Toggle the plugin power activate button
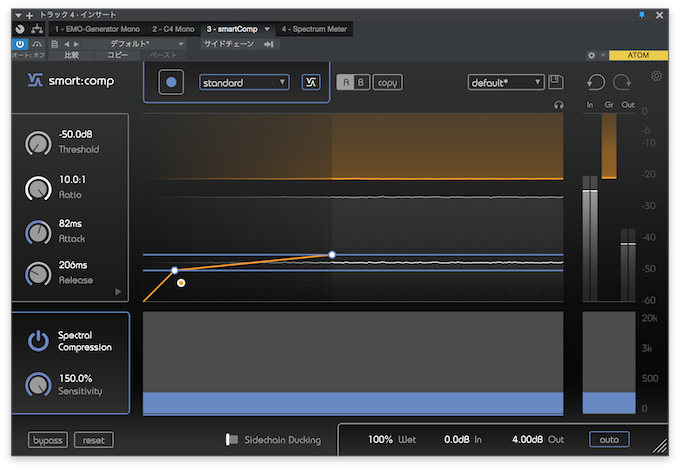 click(20, 44)
